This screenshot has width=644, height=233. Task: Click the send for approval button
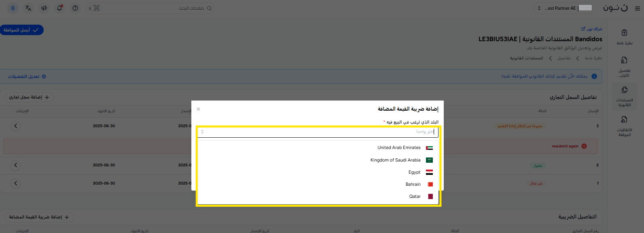(21, 30)
